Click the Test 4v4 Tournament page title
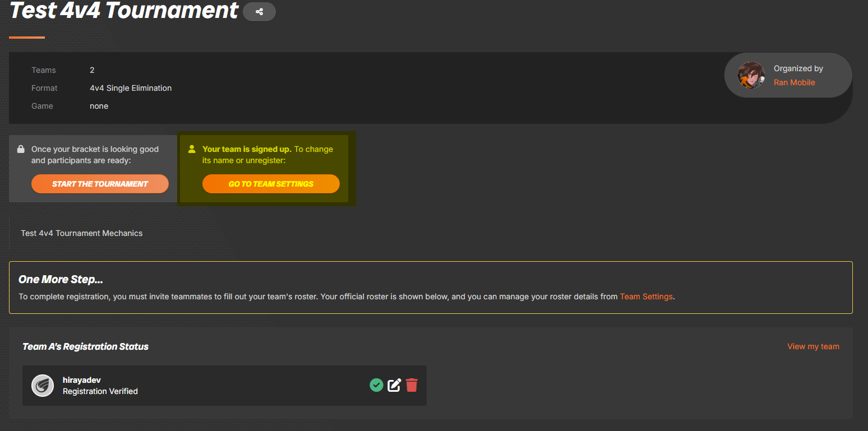This screenshot has width=868, height=431. click(124, 11)
